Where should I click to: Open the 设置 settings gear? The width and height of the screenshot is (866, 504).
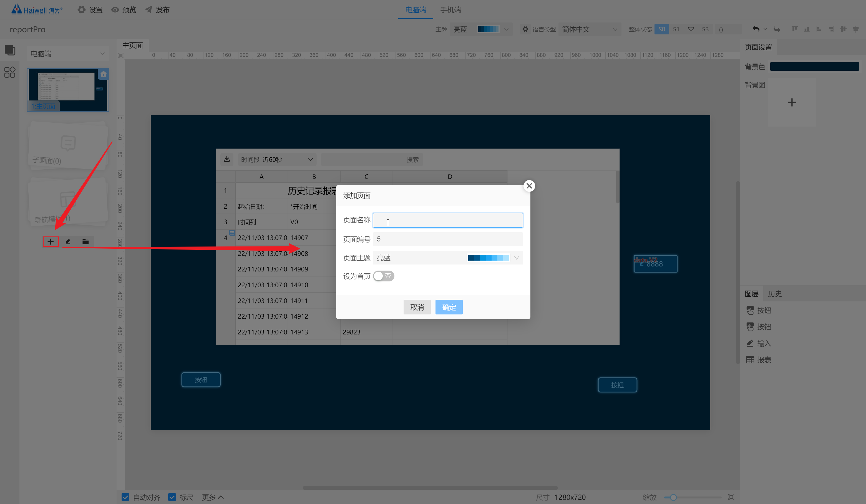coord(81,10)
